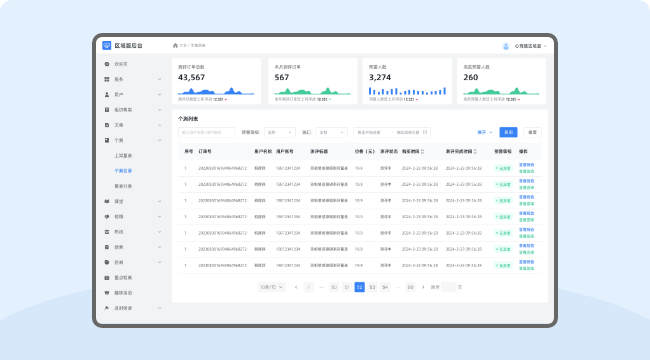
Task: Go to next page with right arrow
Action: click(423, 287)
